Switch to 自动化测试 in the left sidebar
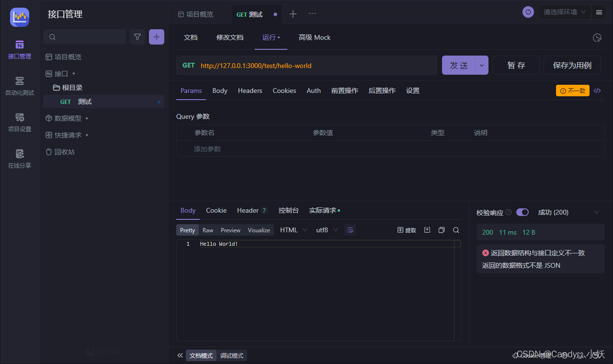Image resolution: width=613 pixels, height=364 pixels. tap(19, 86)
